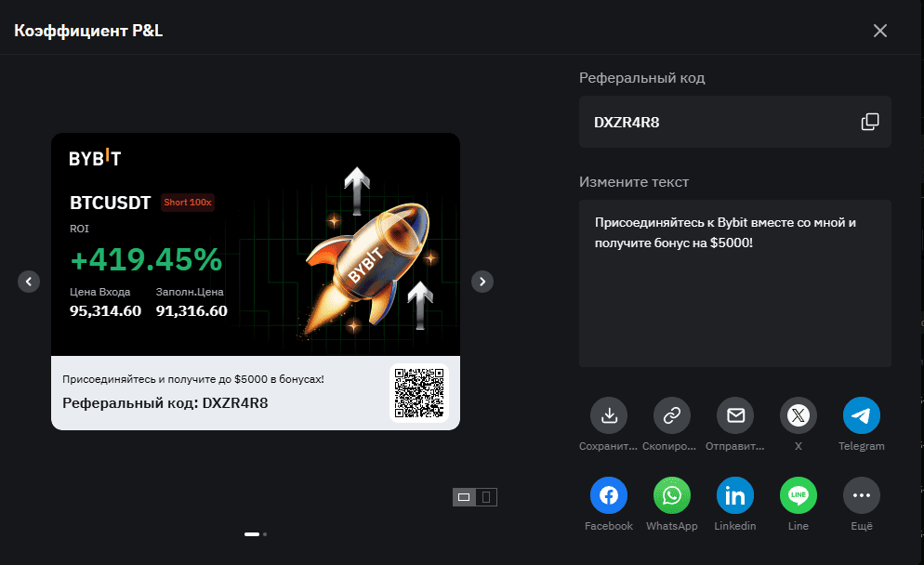Copy the DXZR4R8 referral code
This screenshot has width=924, height=565.
click(870, 122)
